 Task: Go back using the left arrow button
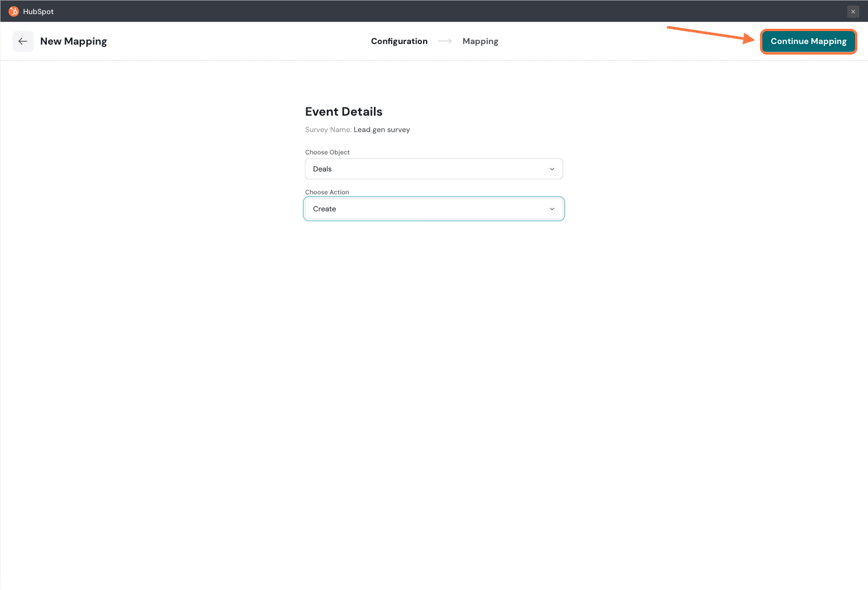[23, 41]
